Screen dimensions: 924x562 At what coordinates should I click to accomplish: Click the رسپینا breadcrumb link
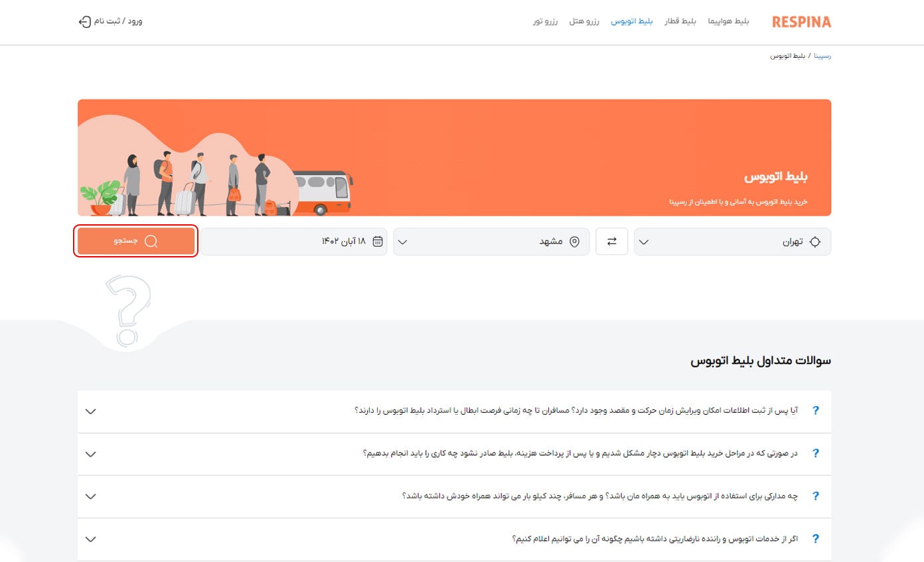[x=822, y=56]
